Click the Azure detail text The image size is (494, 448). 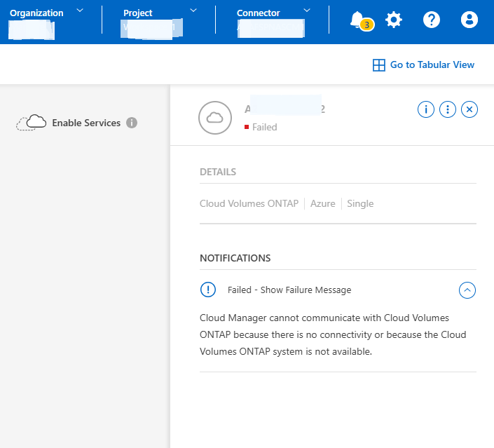322,203
